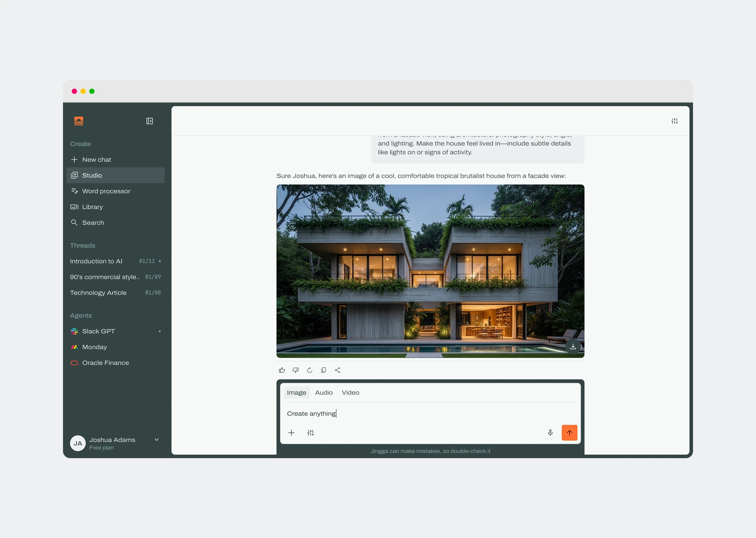Click the Create section heading
The image size is (756, 538).
click(x=80, y=144)
